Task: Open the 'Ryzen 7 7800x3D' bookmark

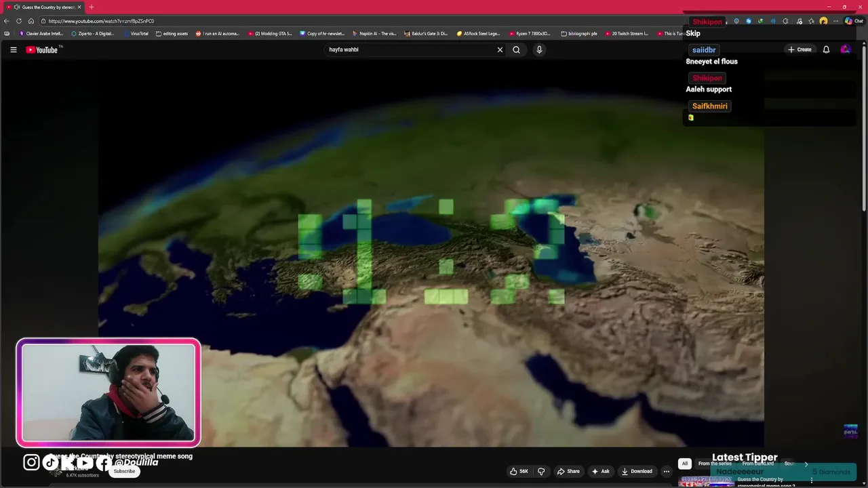Action: pyautogui.click(x=530, y=33)
